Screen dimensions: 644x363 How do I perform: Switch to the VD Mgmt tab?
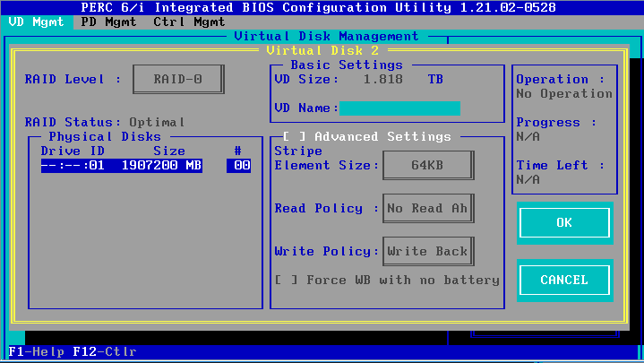[36, 22]
